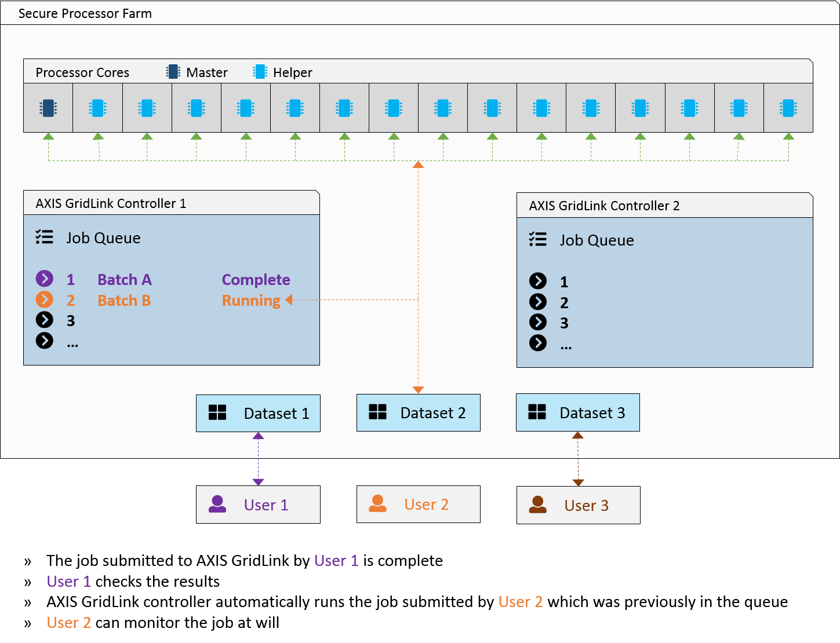Viewport: 840px width, 643px height.
Task: Select the last Helper core on the right
Action: 788,108
